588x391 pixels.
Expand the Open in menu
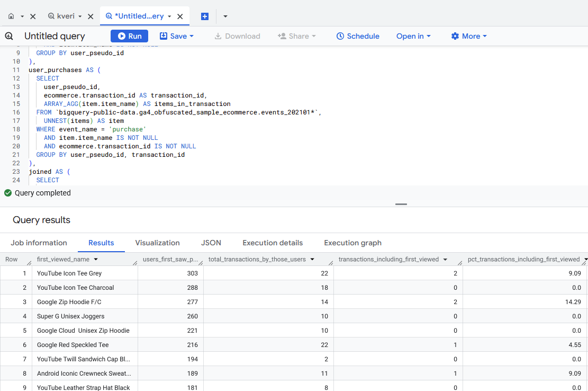[x=413, y=36]
